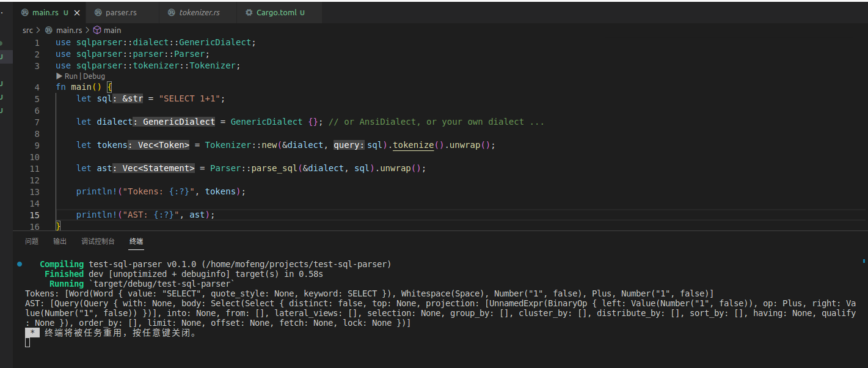Click the gear icon on the Cargo.toml tab

coord(248,11)
